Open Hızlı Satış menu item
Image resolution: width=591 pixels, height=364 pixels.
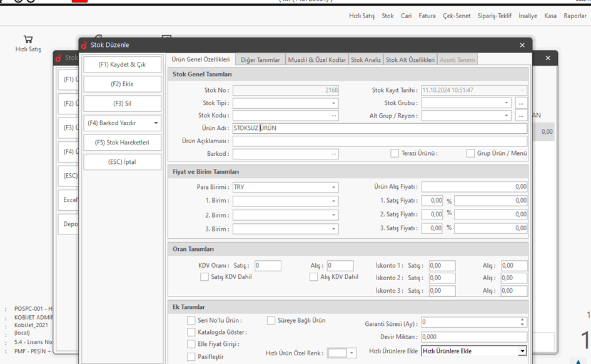tap(362, 16)
